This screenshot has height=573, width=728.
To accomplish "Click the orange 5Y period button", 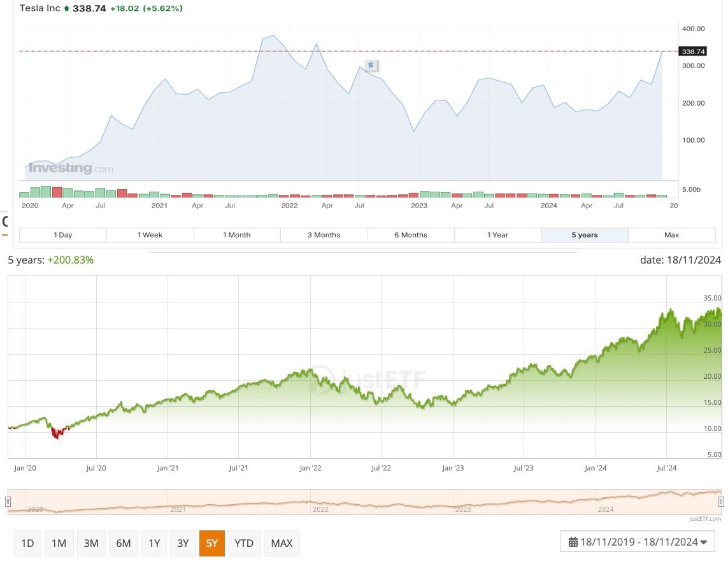I will point(211,543).
